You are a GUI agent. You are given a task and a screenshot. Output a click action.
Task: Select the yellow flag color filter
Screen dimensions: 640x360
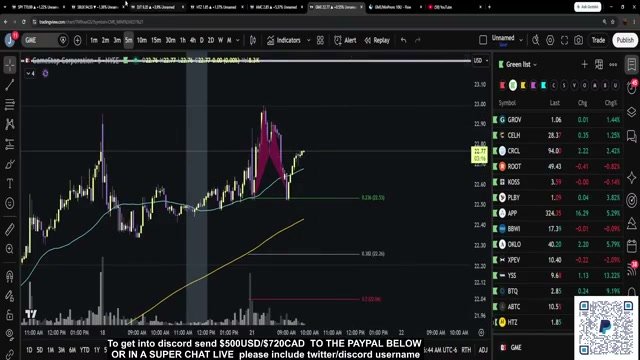(x=523, y=85)
